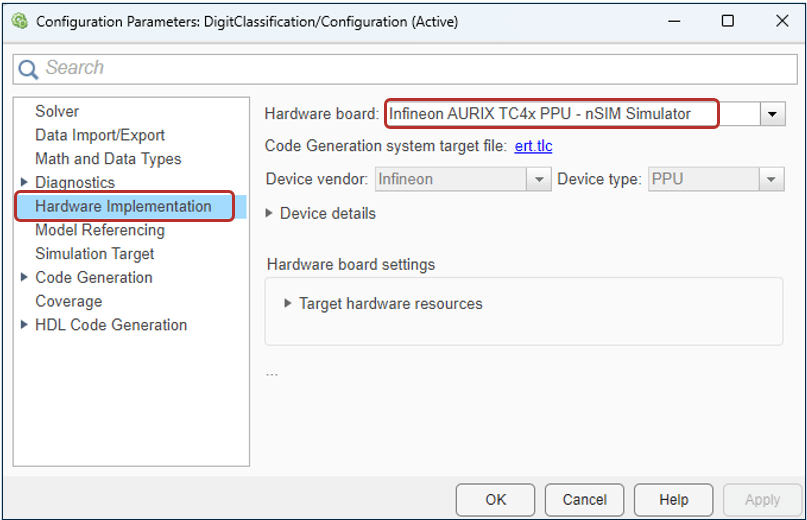This screenshot has width=807, height=520.
Task: Open the Data Import/Export pane
Action: 100,135
